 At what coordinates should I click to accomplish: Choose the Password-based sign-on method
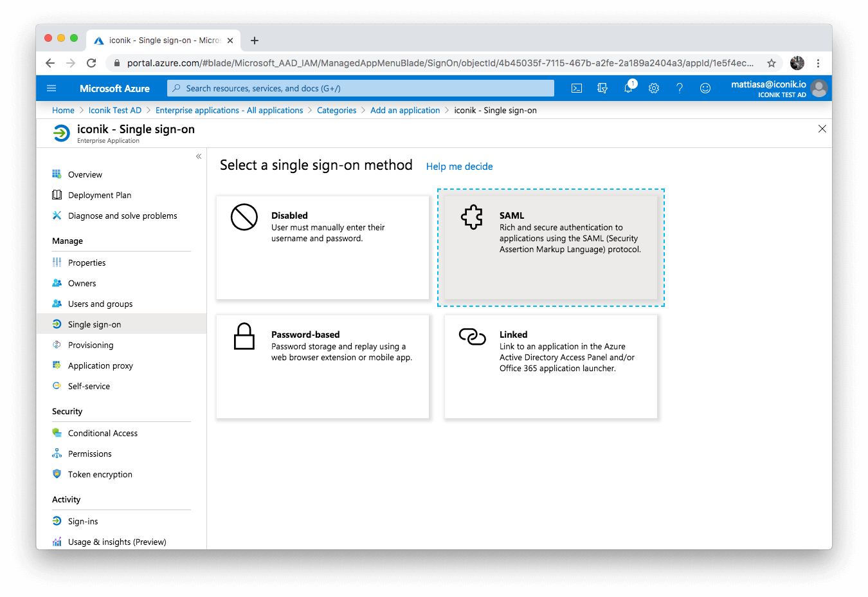coord(323,367)
